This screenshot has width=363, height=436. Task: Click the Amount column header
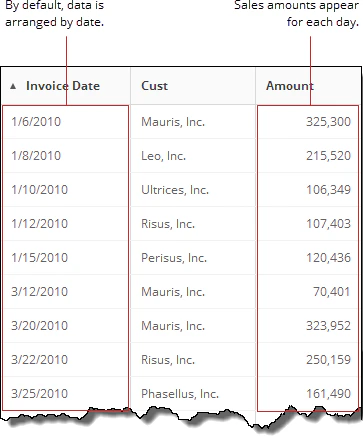(308, 86)
